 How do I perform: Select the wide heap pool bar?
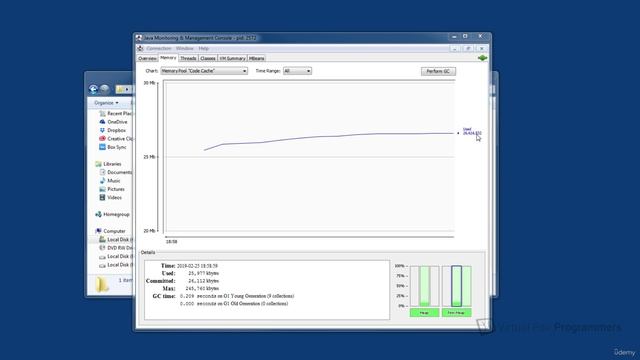point(424,286)
